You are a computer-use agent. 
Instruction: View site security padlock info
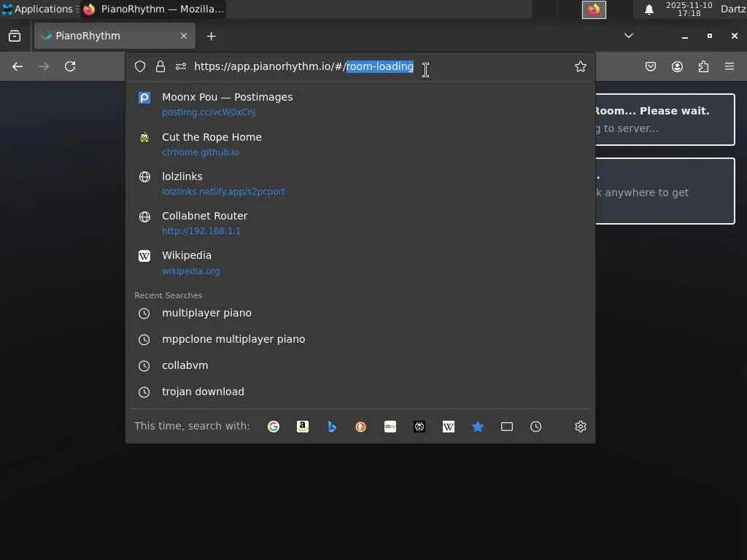click(160, 66)
